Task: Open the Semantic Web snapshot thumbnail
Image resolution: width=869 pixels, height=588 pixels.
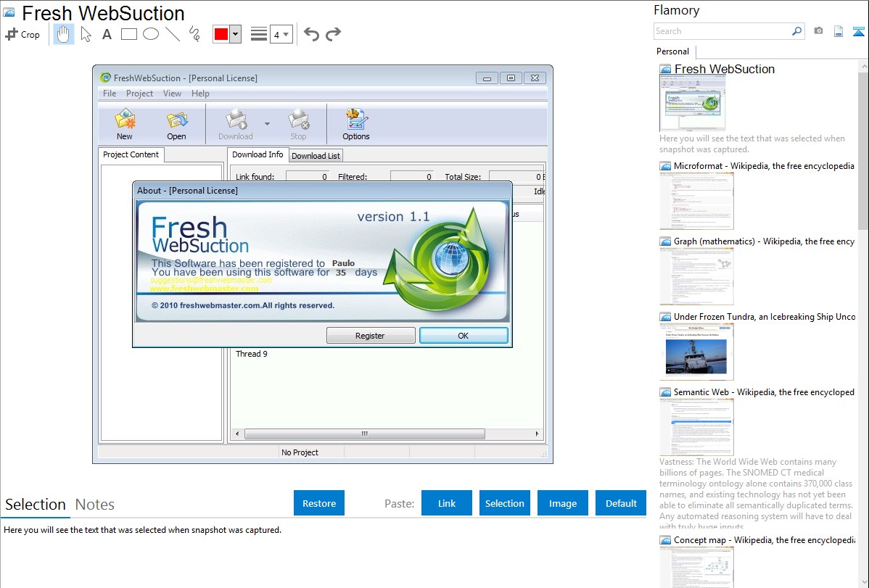Action: click(696, 427)
